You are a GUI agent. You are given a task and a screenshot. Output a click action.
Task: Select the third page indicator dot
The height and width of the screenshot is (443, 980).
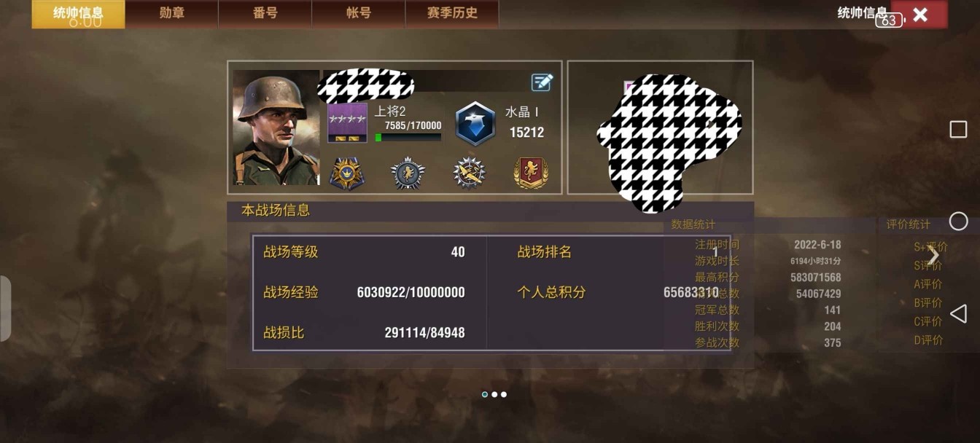pos(503,394)
